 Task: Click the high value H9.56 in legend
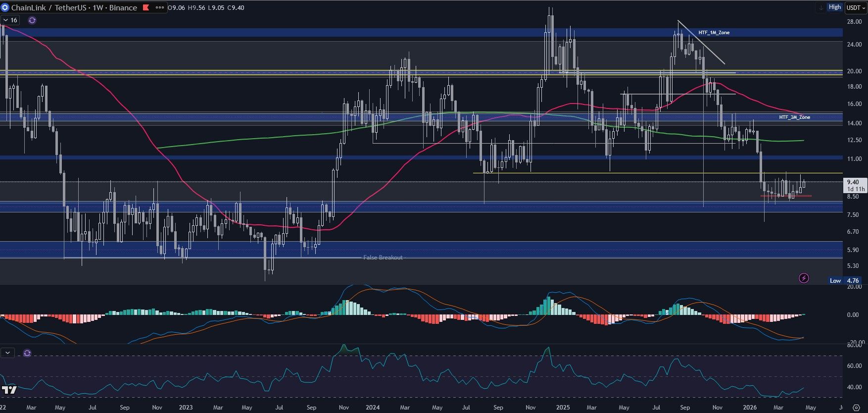click(x=196, y=7)
